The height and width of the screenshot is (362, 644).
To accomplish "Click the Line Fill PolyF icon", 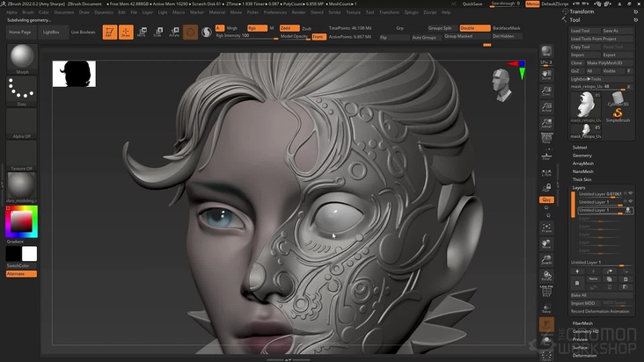I will pyautogui.click(x=546, y=291).
